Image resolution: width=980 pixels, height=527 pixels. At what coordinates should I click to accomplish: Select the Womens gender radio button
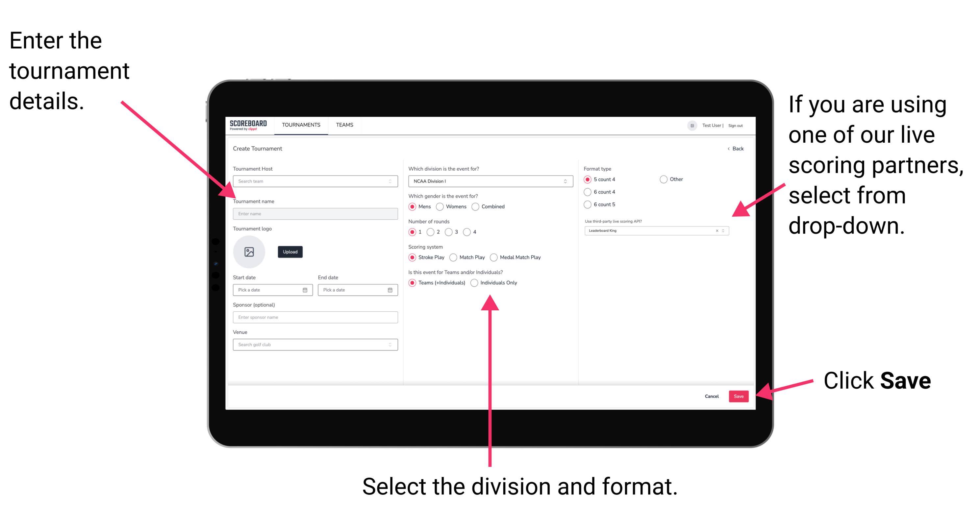point(440,206)
